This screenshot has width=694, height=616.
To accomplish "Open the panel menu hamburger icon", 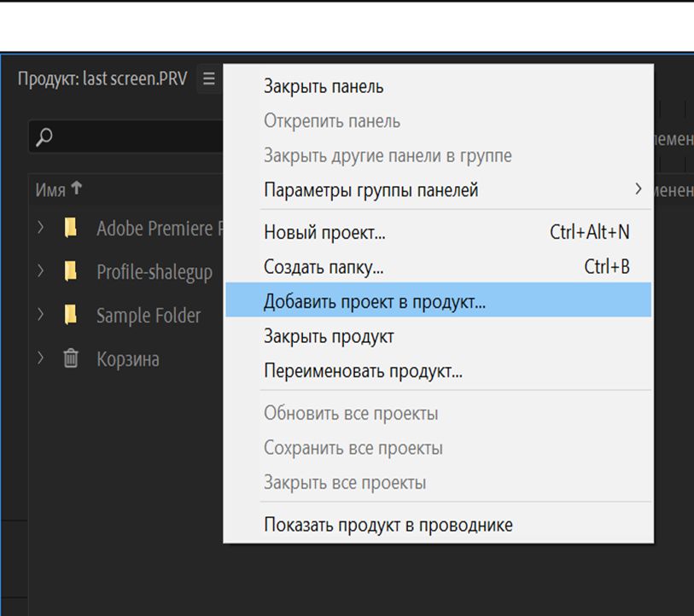I will (x=207, y=77).
